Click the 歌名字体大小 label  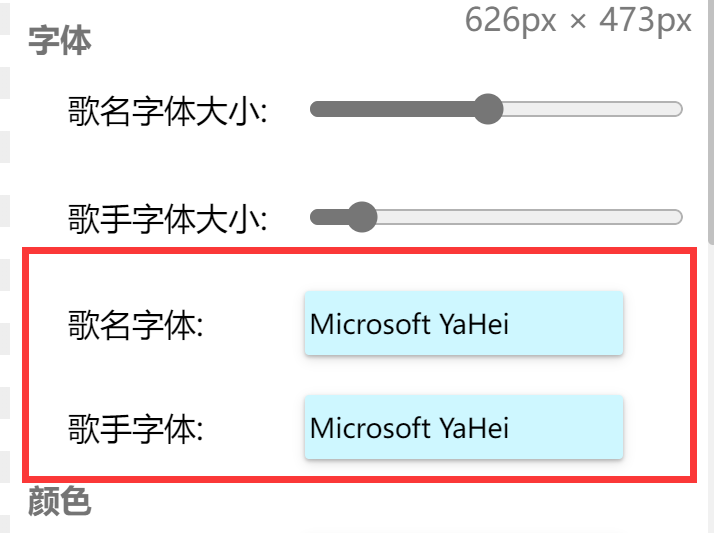[x=167, y=111]
